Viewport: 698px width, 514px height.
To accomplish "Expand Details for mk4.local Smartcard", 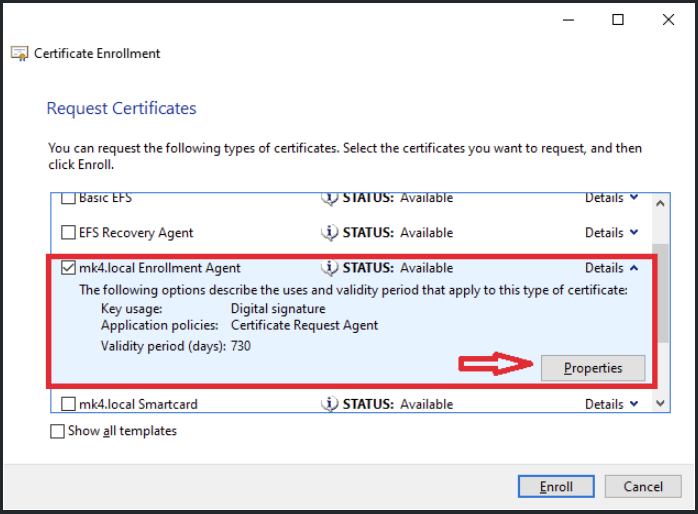I will [612, 404].
